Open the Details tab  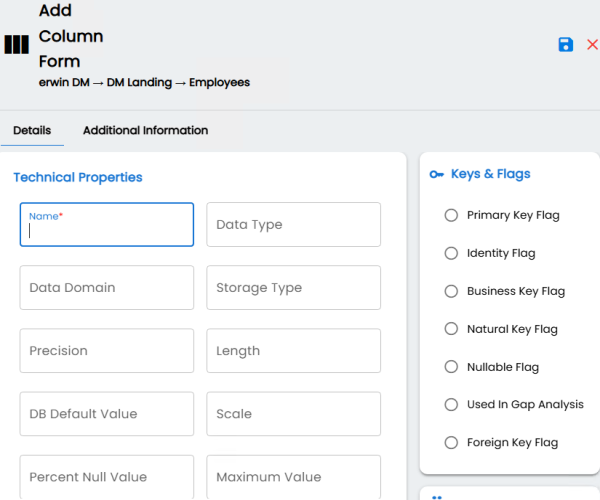32,130
